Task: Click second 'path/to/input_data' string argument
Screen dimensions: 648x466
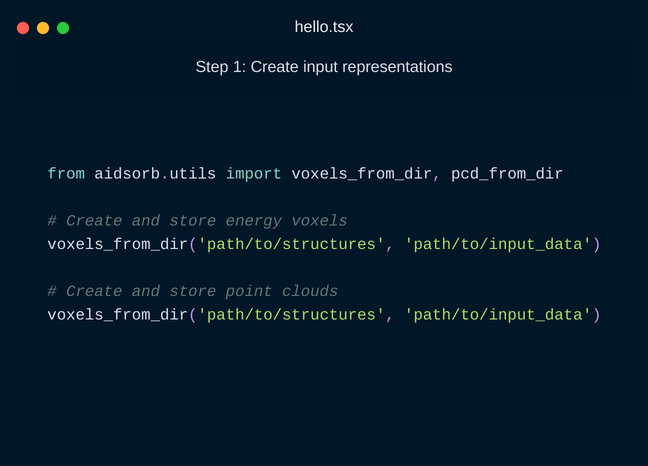Action: pos(498,315)
